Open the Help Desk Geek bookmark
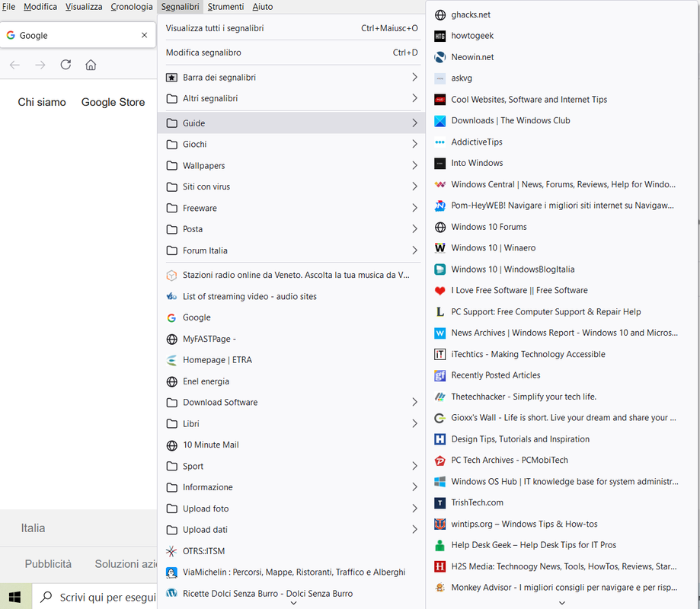Image resolution: width=700 pixels, height=609 pixels. coord(561,545)
